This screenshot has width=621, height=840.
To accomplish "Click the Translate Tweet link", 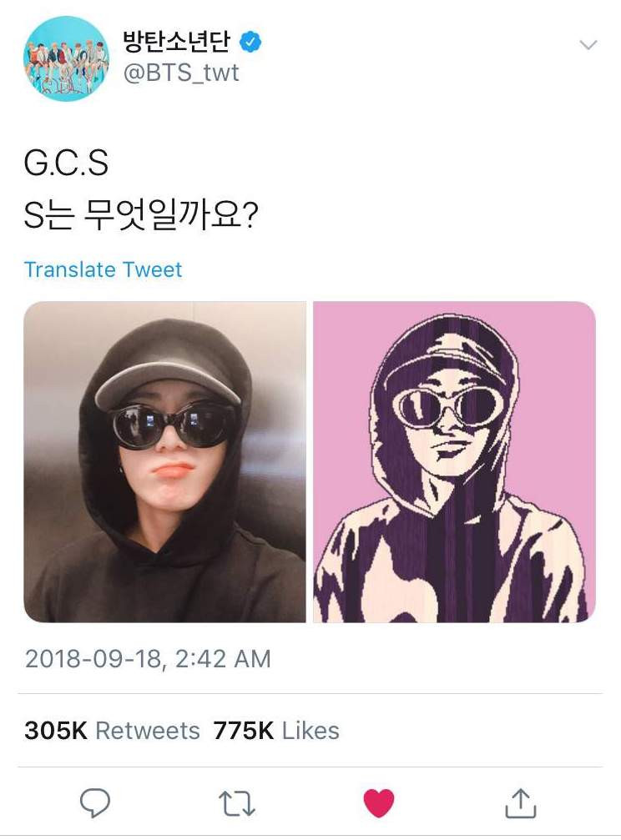I will (103, 269).
